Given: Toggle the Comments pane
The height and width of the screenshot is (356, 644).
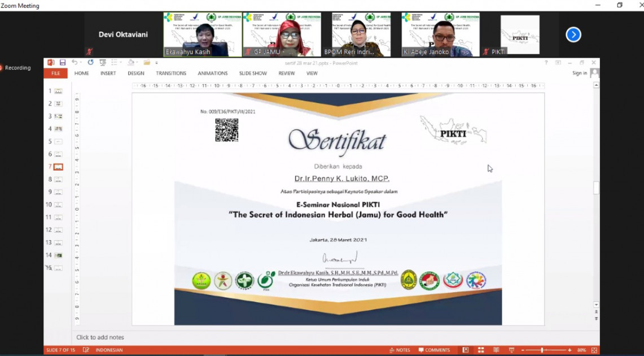Looking at the screenshot, I should [x=434, y=350].
